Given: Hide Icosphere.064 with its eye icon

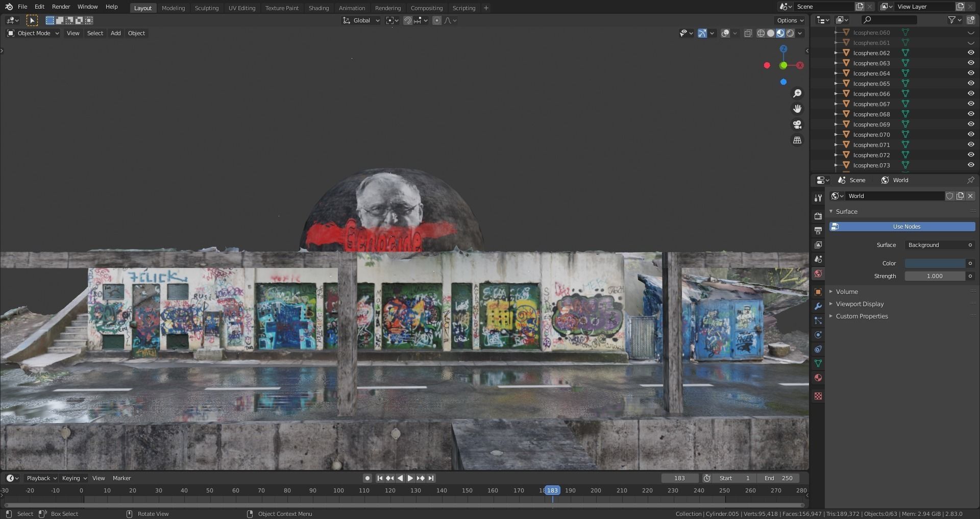Looking at the screenshot, I should click(971, 73).
